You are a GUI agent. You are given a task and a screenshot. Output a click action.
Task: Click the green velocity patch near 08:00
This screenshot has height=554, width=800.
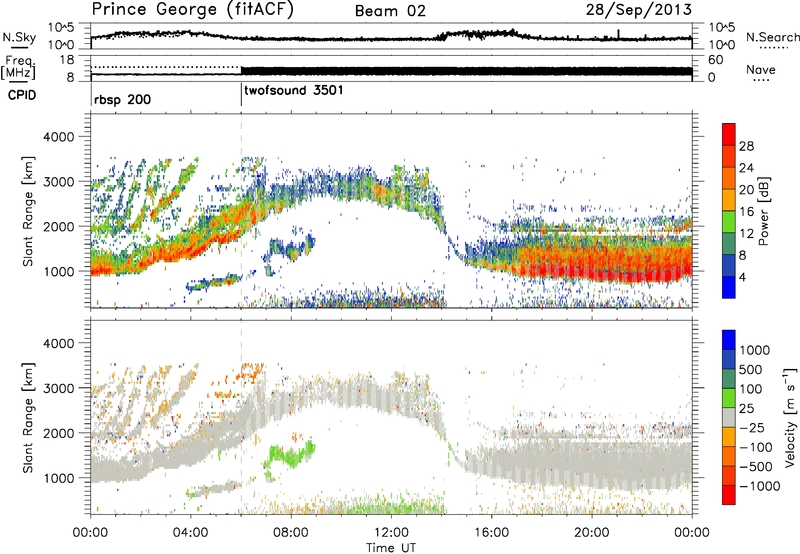[289, 455]
